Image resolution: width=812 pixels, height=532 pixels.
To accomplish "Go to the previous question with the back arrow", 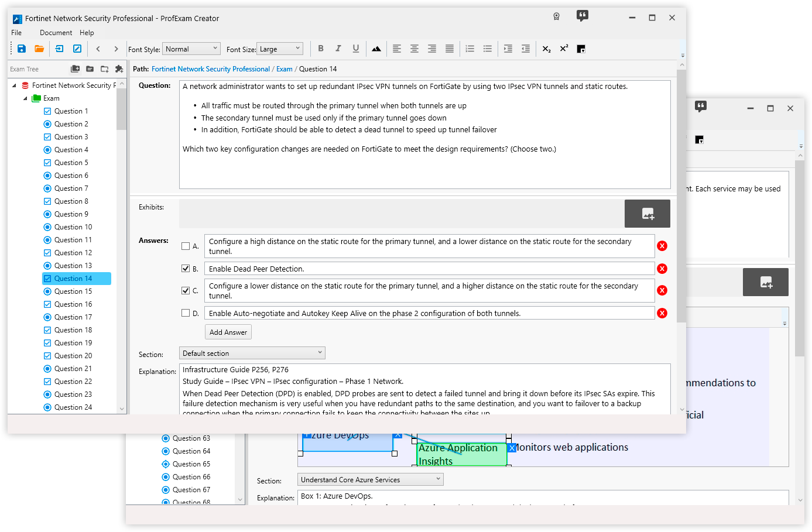I will (x=98, y=49).
